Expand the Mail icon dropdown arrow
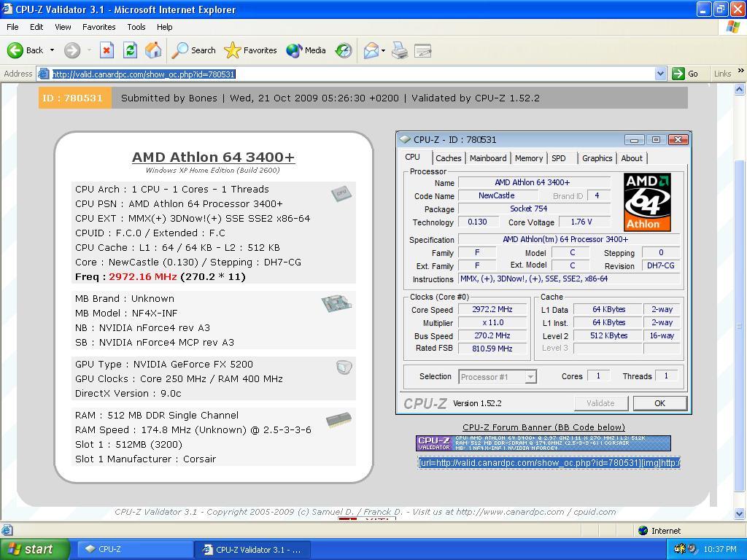This screenshot has height=560, width=747. (383, 50)
